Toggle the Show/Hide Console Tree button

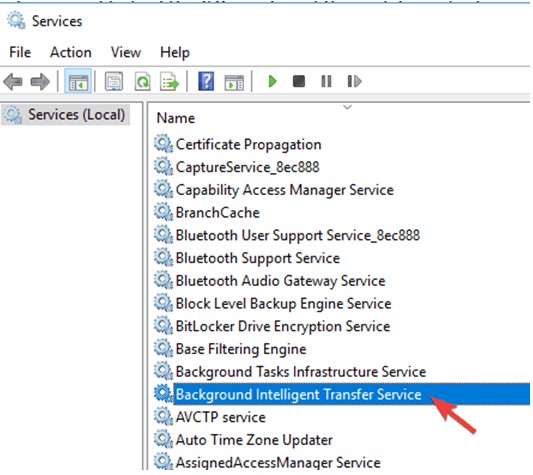click(78, 81)
